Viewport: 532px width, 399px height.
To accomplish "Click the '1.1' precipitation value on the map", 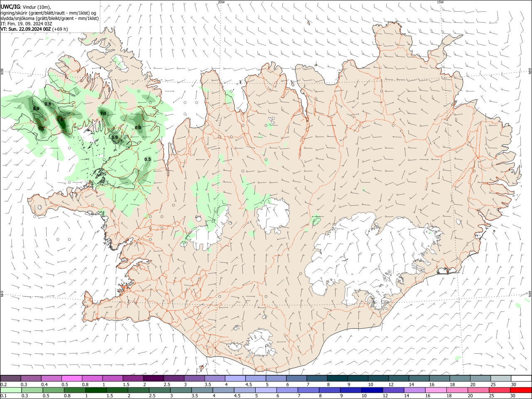I will click(103, 113).
